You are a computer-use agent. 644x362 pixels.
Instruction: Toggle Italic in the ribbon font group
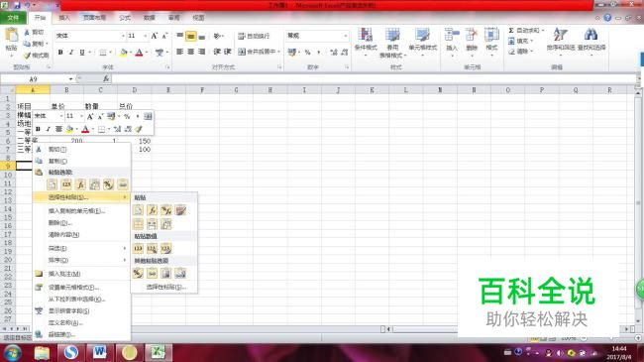71,53
